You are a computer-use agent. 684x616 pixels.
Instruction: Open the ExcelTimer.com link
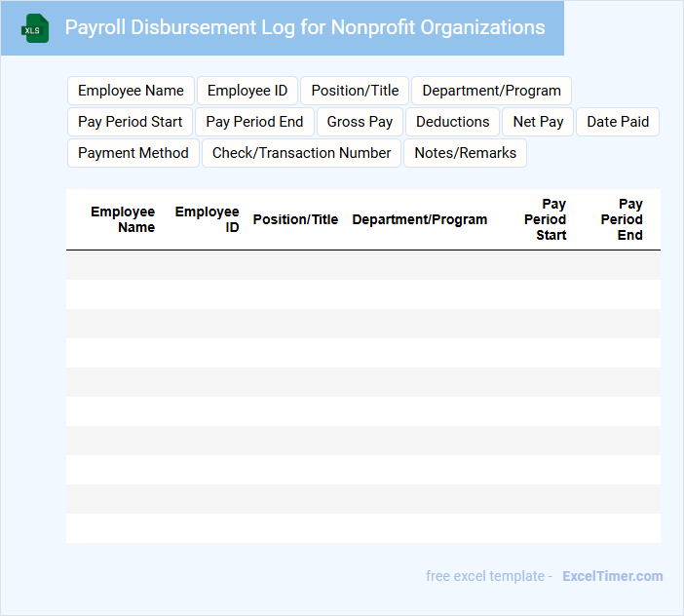(x=612, y=576)
